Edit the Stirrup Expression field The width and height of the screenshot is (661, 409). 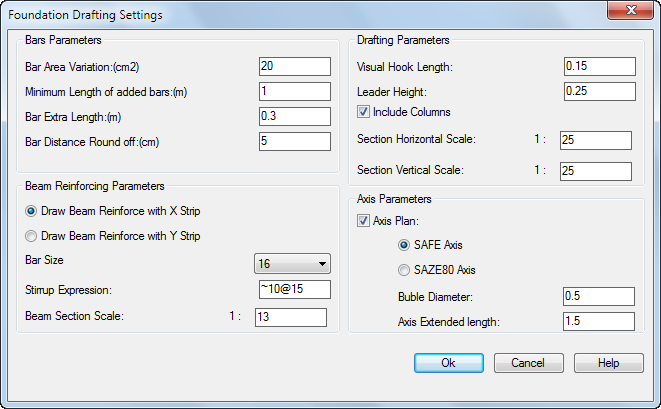click(x=295, y=290)
